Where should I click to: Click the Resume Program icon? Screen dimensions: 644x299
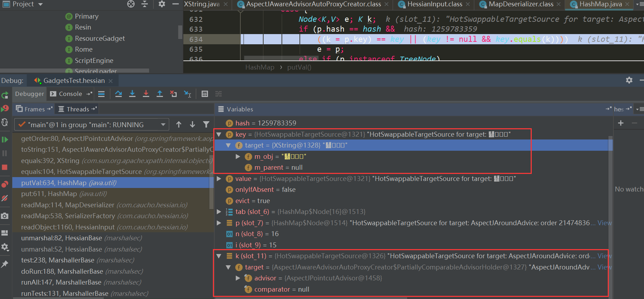[x=5, y=139]
